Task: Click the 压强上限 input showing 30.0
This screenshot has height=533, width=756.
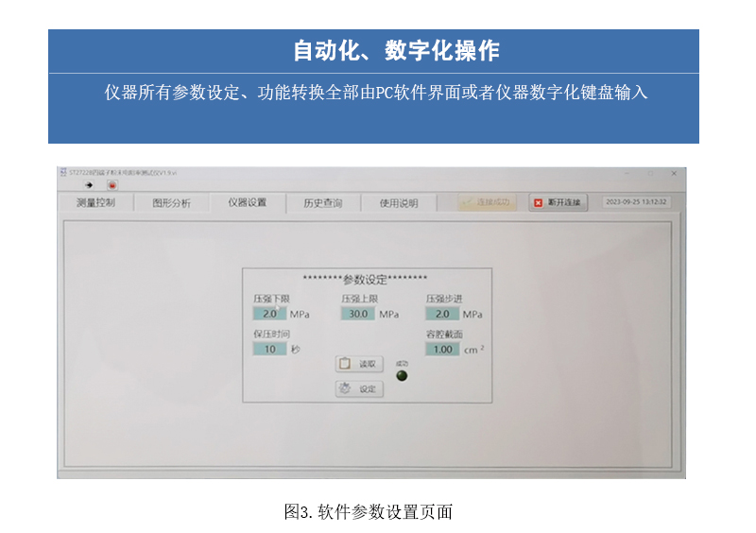Action: [358, 314]
